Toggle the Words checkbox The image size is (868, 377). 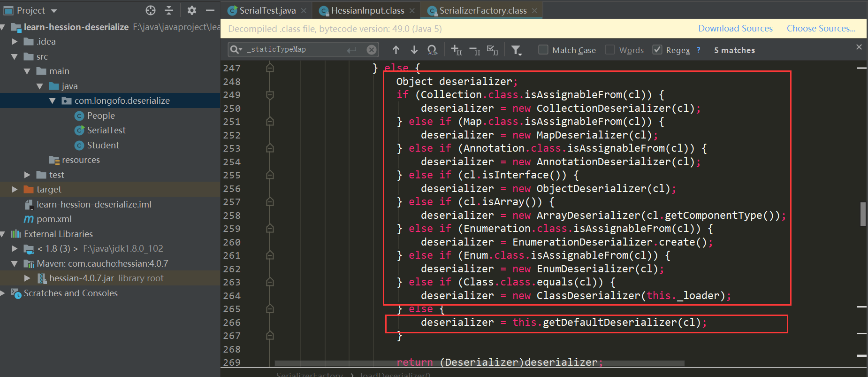point(610,50)
